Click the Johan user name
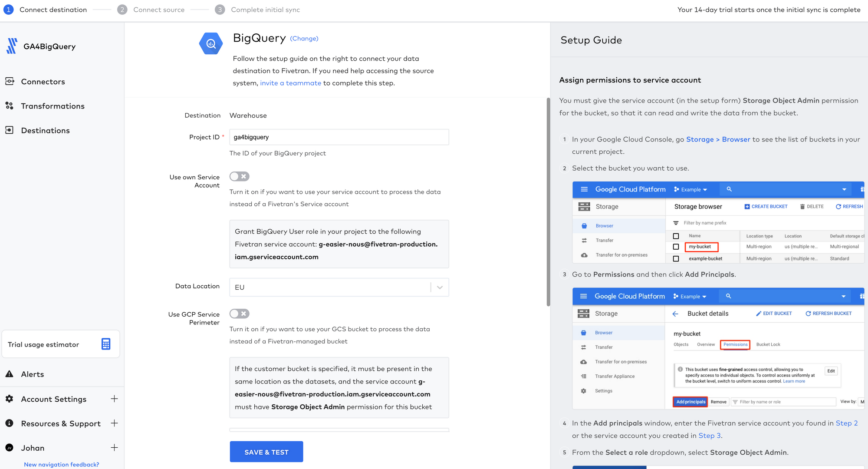Image resolution: width=868 pixels, height=469 pixels. 33,448
